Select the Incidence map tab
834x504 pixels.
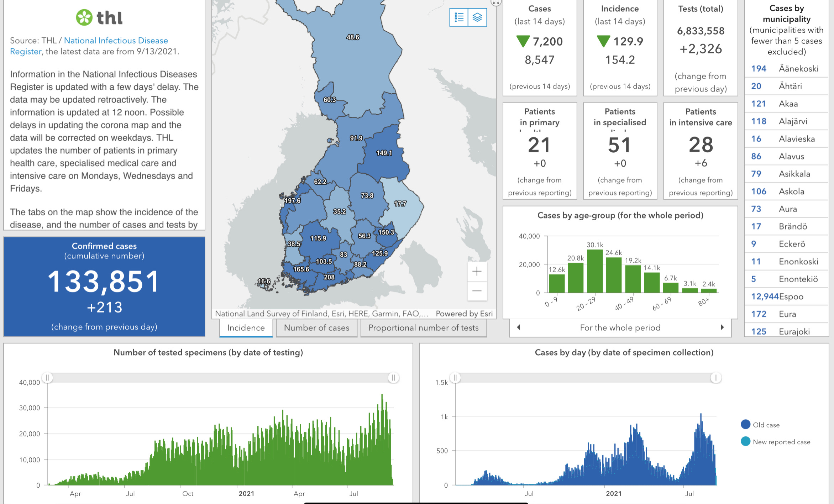[x=246, y=328]
